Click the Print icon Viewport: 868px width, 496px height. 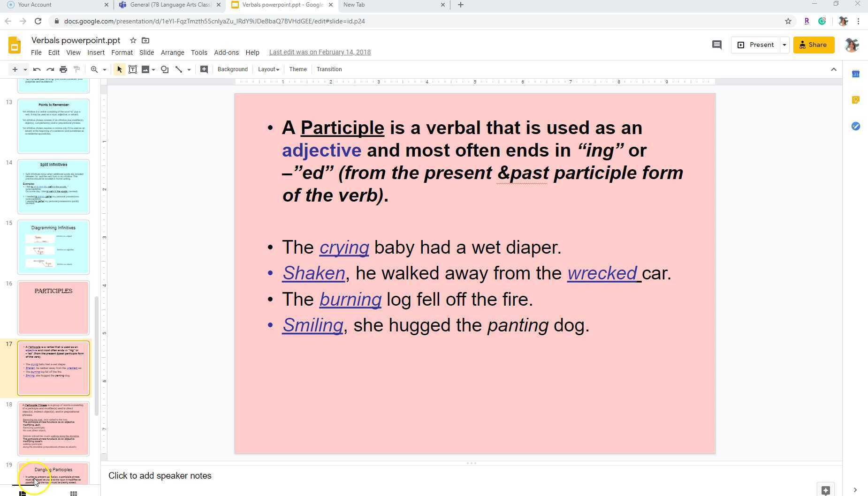(63, 69)
